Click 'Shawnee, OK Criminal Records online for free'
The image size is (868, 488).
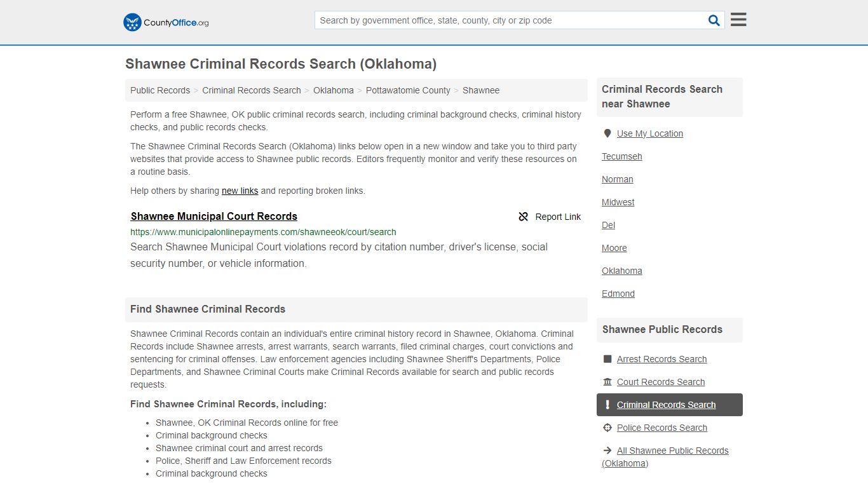click(247, 423)
